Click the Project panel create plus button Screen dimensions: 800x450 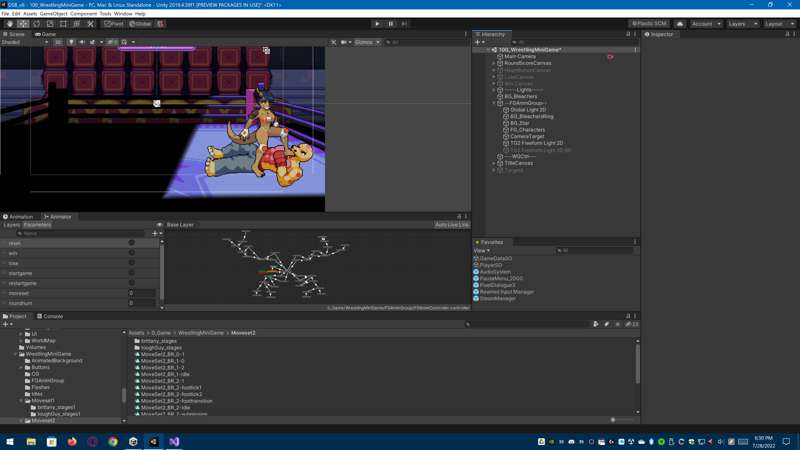pos(7,324)
